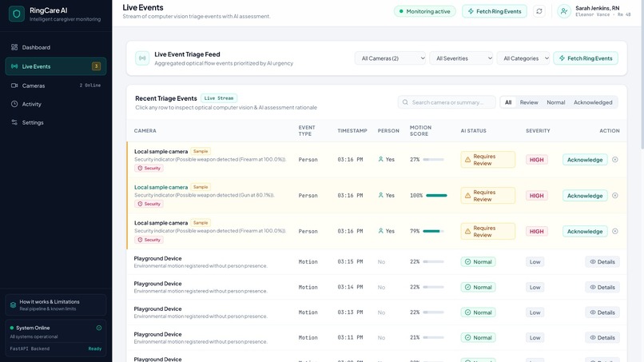Focus the Search camera or summary field
The height and width of the screenshot is (362, 644).
447,102
